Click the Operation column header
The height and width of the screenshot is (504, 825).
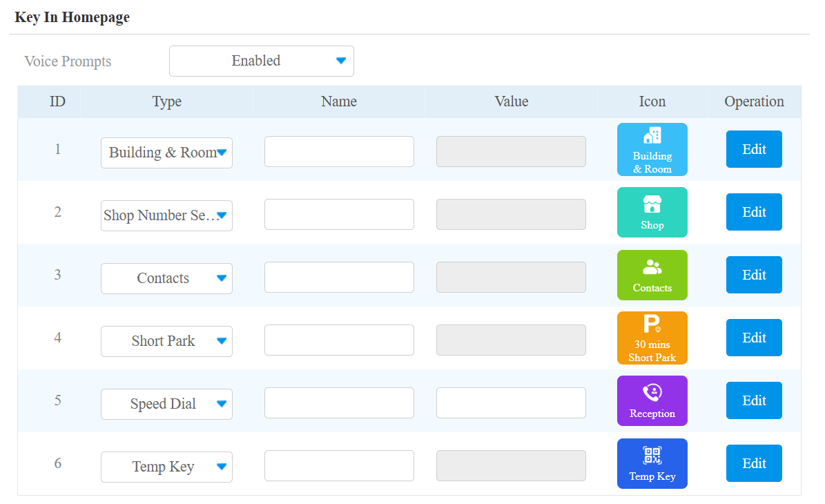tap(754, 101)
